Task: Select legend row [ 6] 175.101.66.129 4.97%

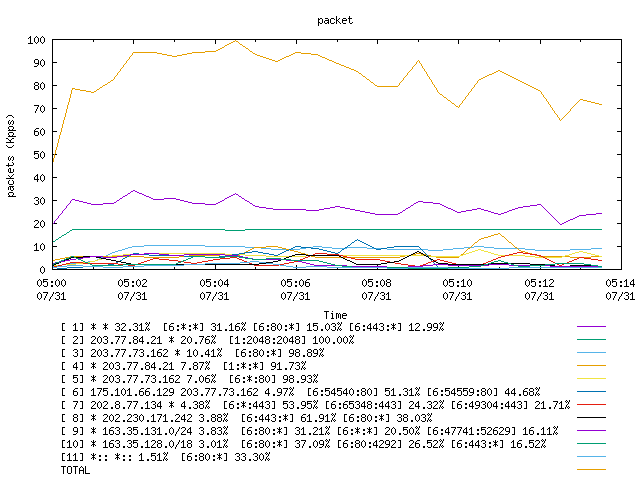Action: pos(300,392)
